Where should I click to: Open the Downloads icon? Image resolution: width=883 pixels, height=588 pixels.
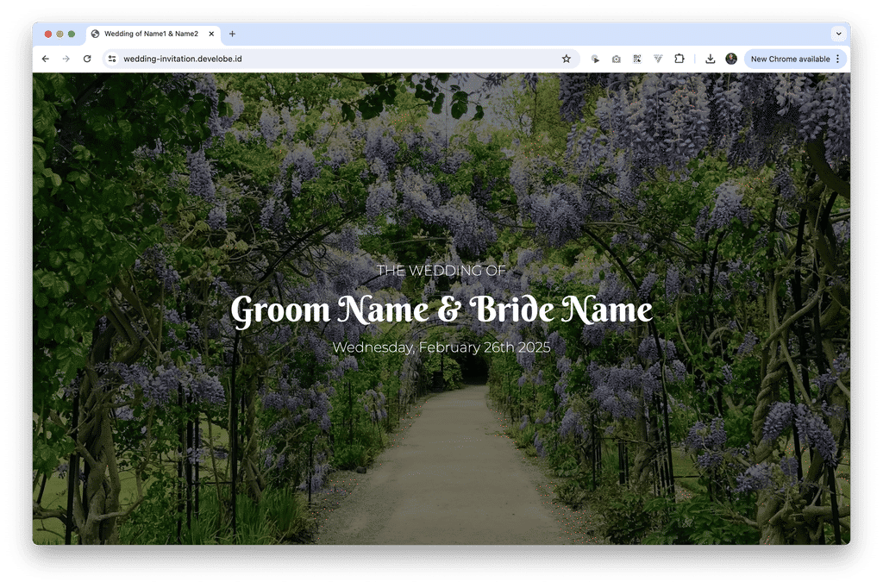[x=710, y=59]
